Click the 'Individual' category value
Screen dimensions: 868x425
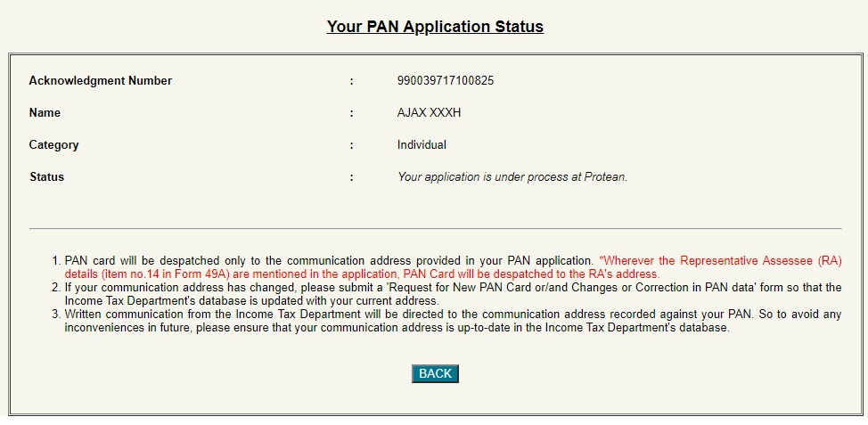point(422,145)
